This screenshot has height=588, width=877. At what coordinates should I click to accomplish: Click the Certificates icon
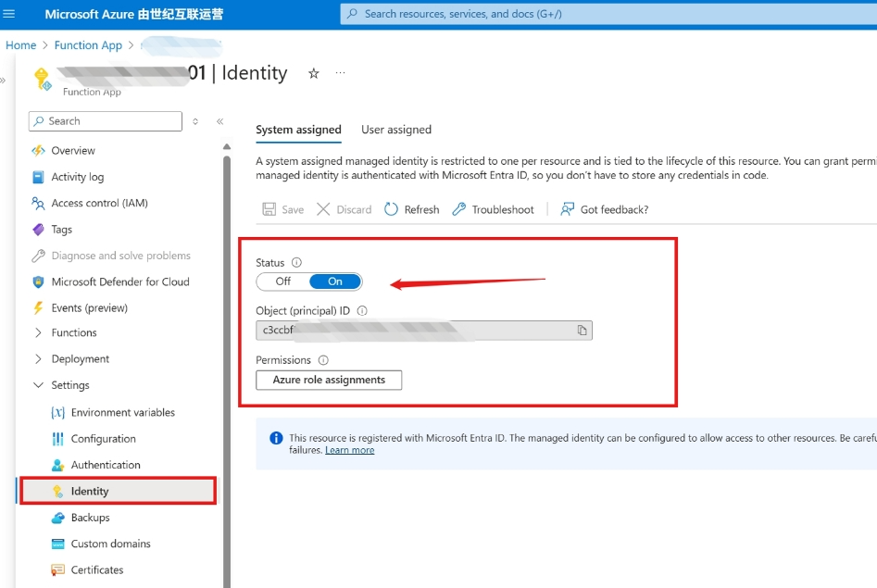point(57,570)
